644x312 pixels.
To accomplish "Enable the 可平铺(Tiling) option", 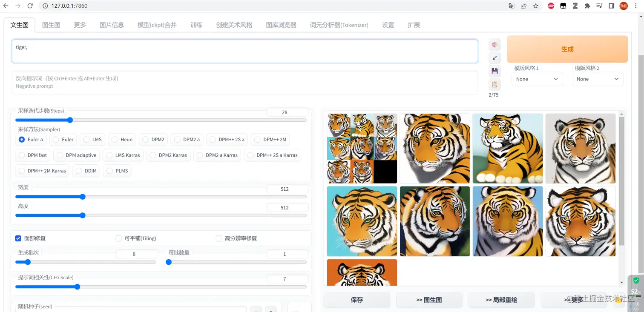I will pyautogui.click(x=118, y=238).
